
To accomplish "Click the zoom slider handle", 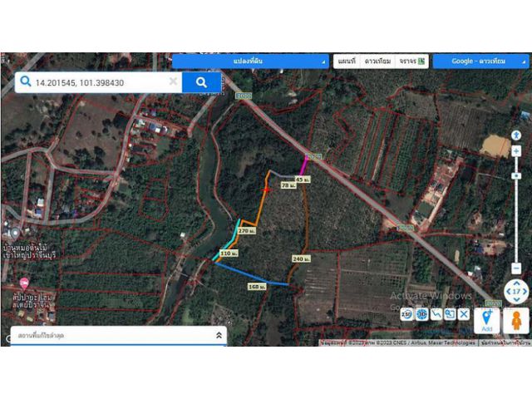I will [516, 175].
